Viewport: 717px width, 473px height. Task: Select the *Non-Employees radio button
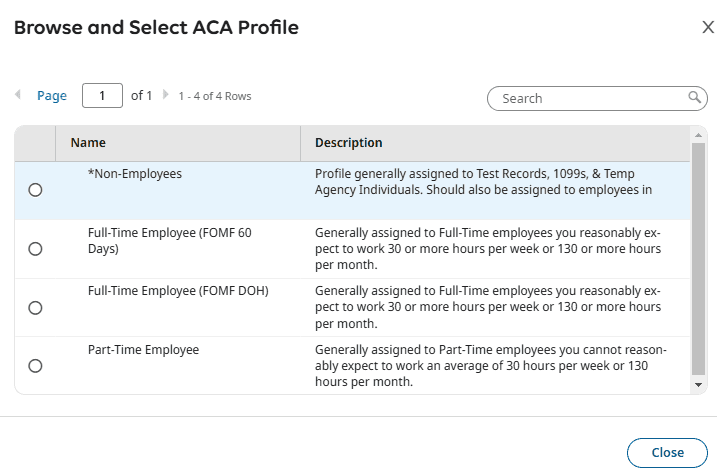(x=36, y=190)
